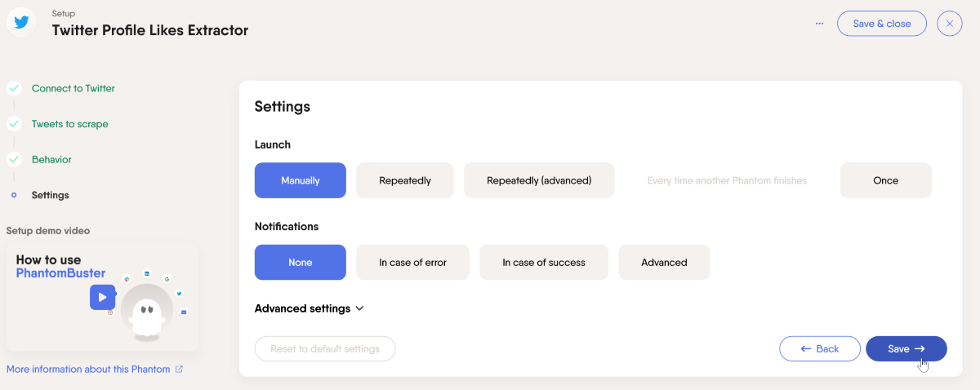The height and width of the screenshot is (390, 980).
Task: Click the Twitter bird logo icon
Action: (21, 22)
